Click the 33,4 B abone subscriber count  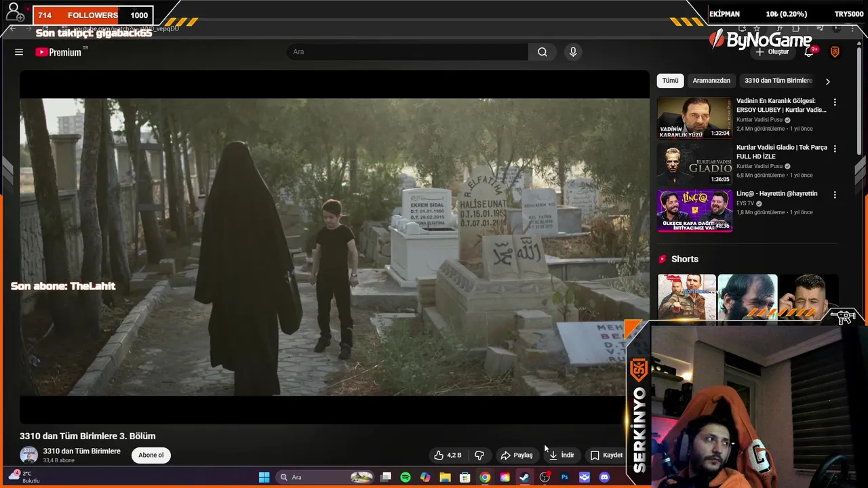point(59,461)
